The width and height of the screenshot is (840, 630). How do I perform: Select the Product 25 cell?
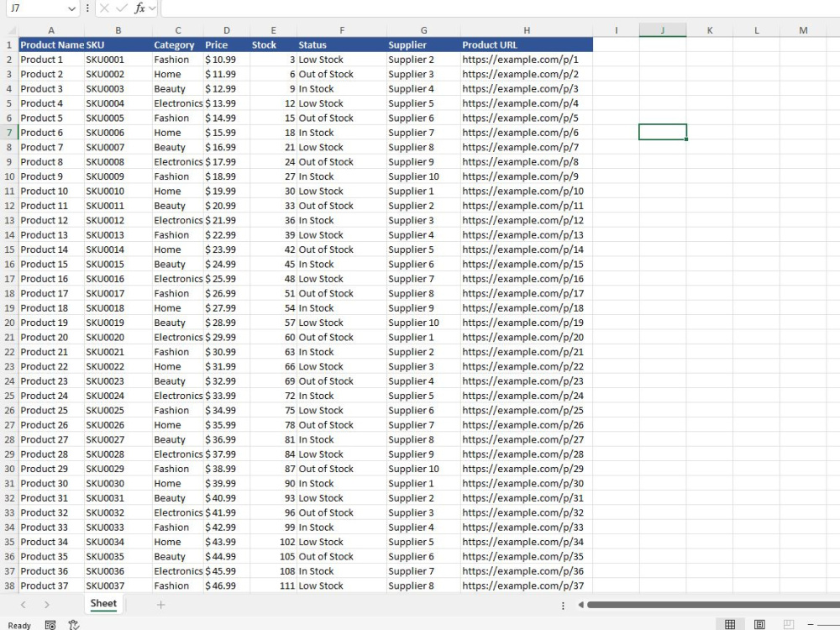pyautogui.click(x=51, y=411)
